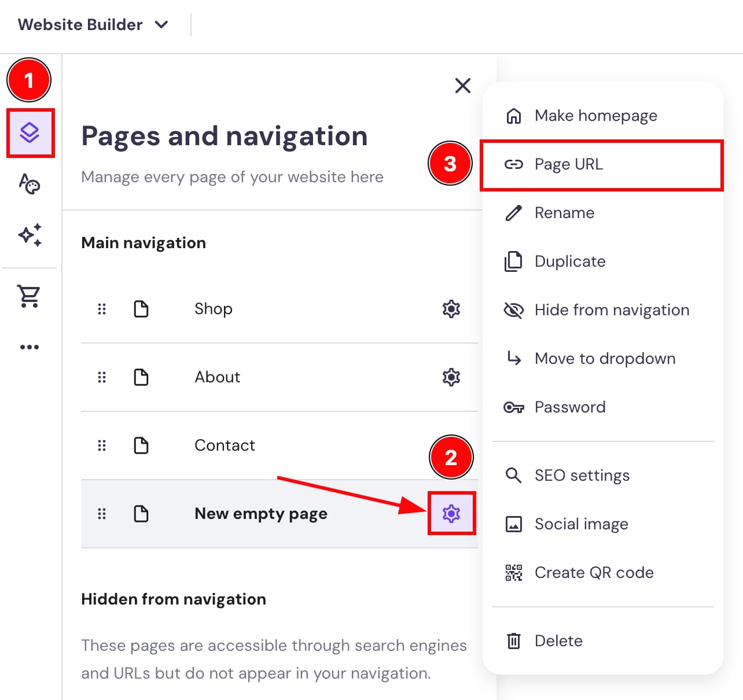Click the ellipsis more-options sidebar icon
This screenshot has width=743, height=700.
tap(29, 346)
